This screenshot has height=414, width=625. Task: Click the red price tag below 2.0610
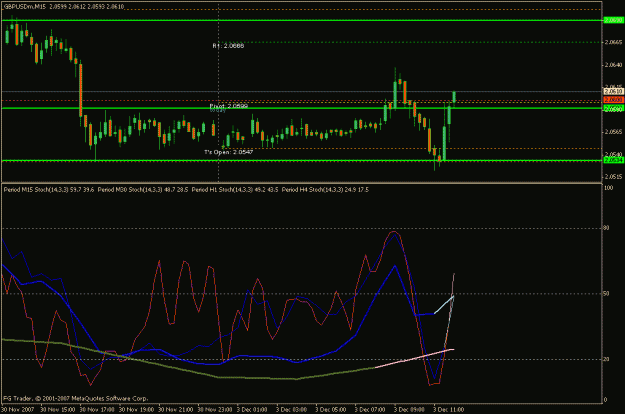tap(613, 100)
